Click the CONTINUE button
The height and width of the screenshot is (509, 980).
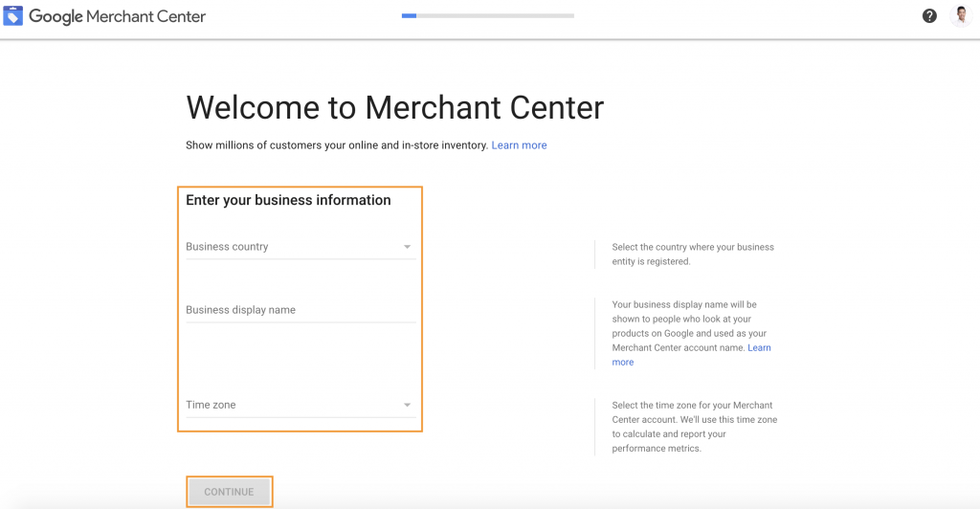(x=230, y=492)
